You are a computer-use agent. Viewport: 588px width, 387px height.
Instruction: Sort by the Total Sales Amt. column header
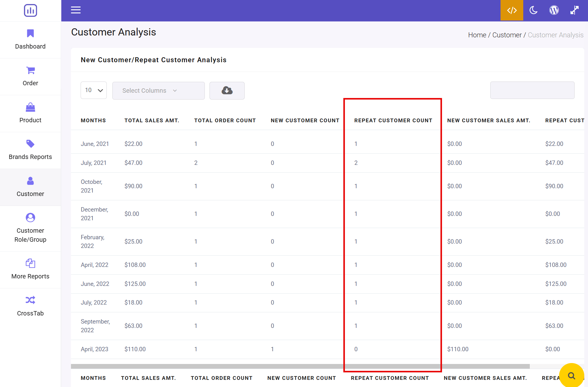point(152,120)
